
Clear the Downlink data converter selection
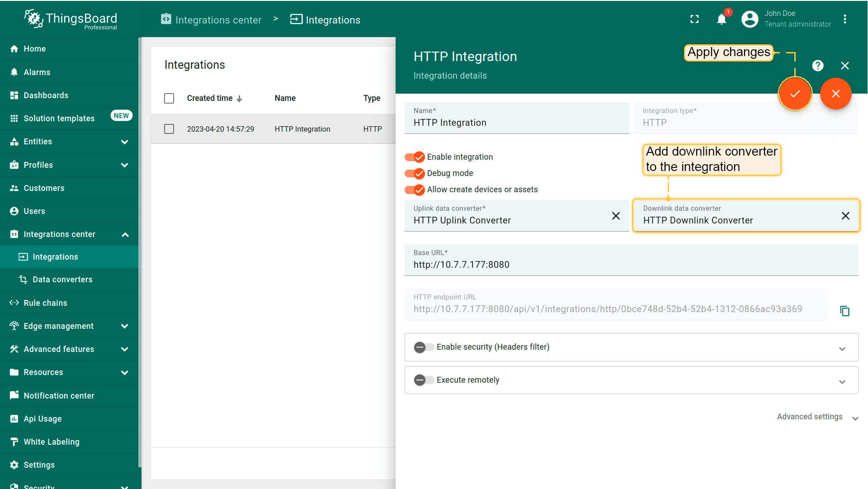point(845,216)
